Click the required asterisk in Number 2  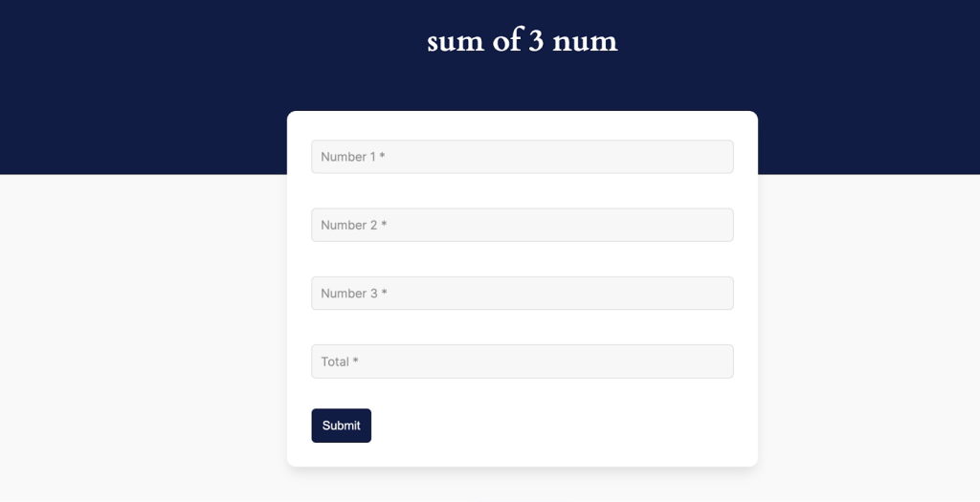(384, 224)
